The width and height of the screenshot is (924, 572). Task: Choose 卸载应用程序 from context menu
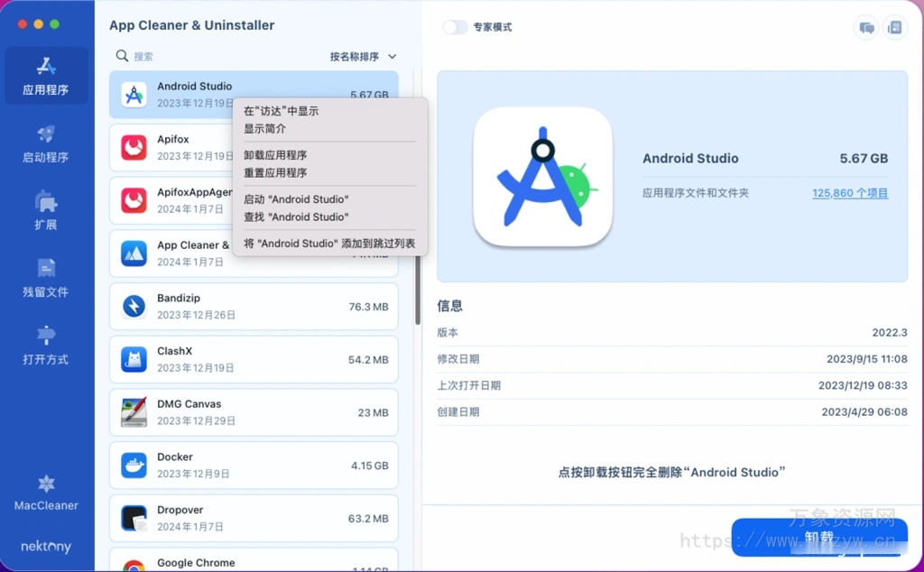pos(275,155)
